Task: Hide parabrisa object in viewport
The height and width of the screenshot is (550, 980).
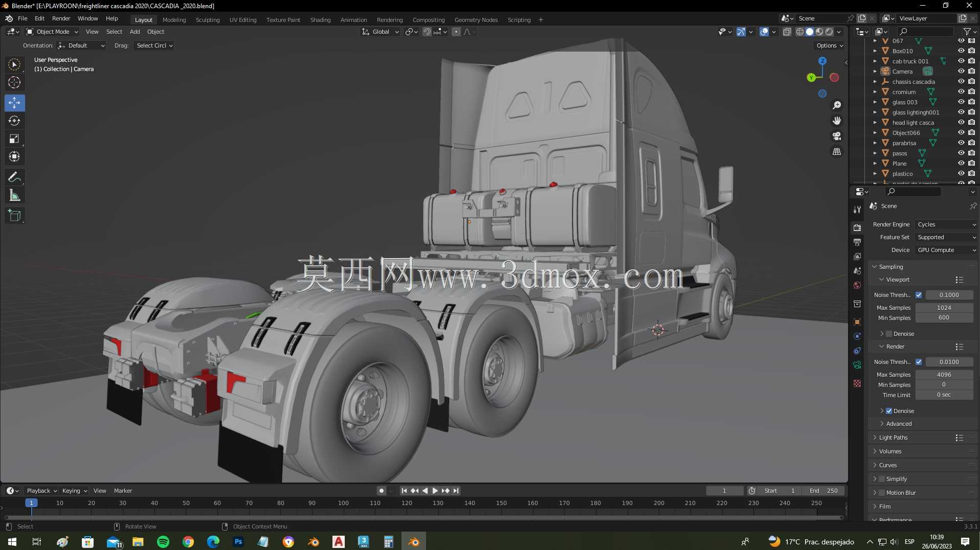Action: point(961,143)
